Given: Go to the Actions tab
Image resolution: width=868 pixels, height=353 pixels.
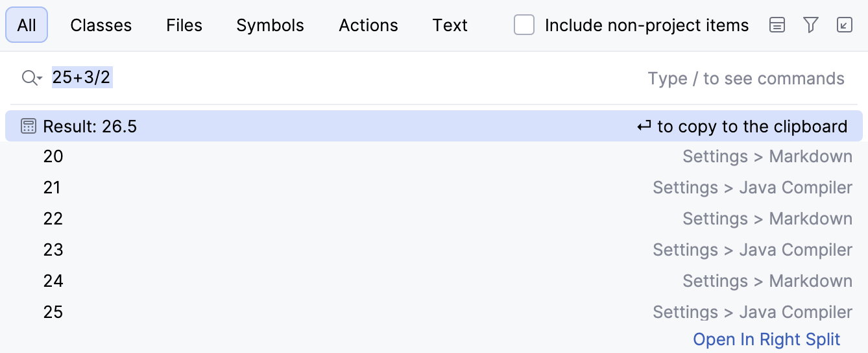Looking at the screenshot, I should (368, 25).
